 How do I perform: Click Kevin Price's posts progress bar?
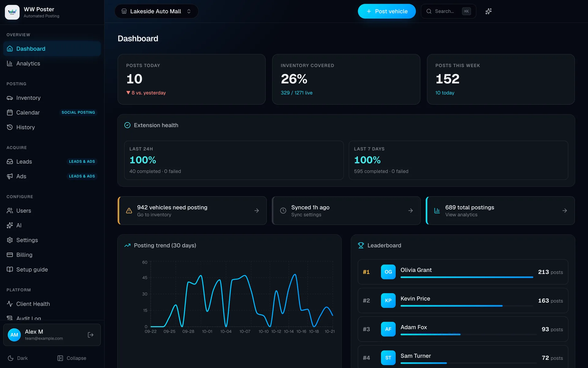(x=467, y=306)
